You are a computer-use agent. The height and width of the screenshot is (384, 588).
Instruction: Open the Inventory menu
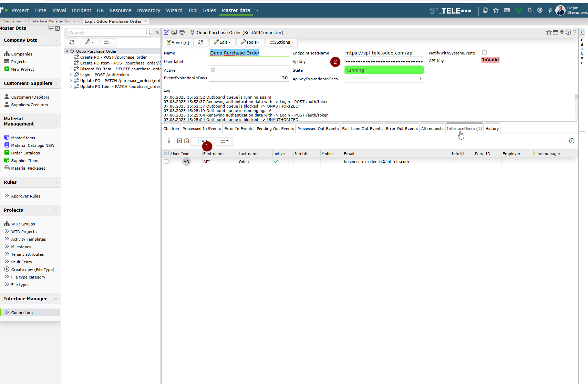click(148, 10)
